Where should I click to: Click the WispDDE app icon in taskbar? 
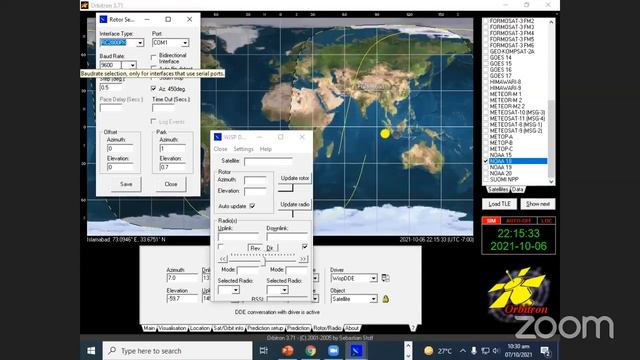356,351
